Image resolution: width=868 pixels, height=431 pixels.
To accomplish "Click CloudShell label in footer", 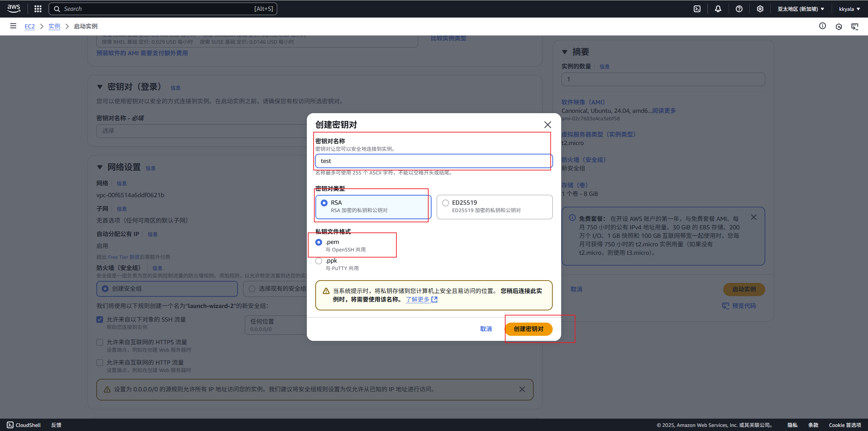I will tap(28, 425).
